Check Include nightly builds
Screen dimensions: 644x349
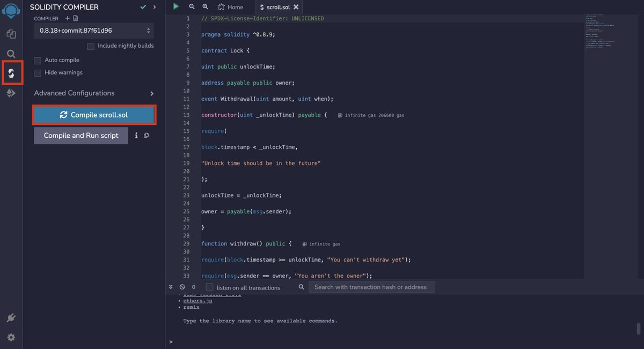coord(91,46)
